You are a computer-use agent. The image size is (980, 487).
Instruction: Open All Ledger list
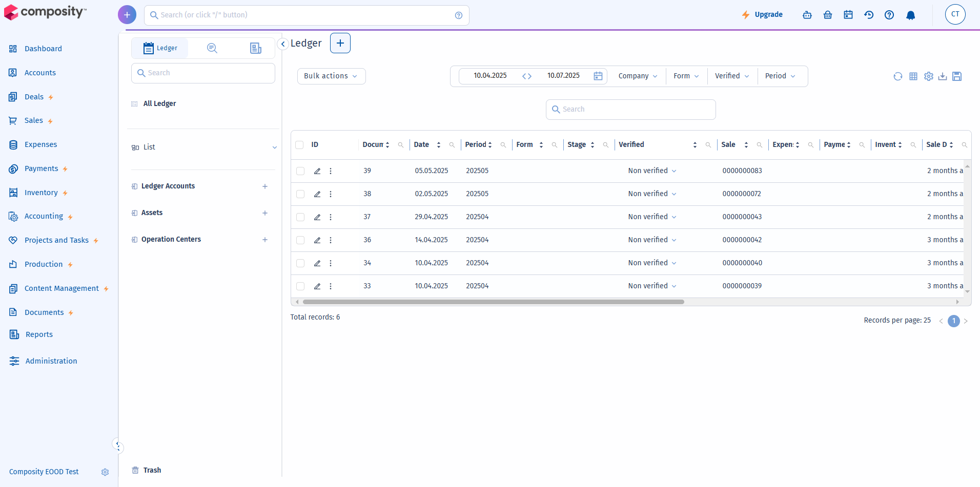coord(159,104)
